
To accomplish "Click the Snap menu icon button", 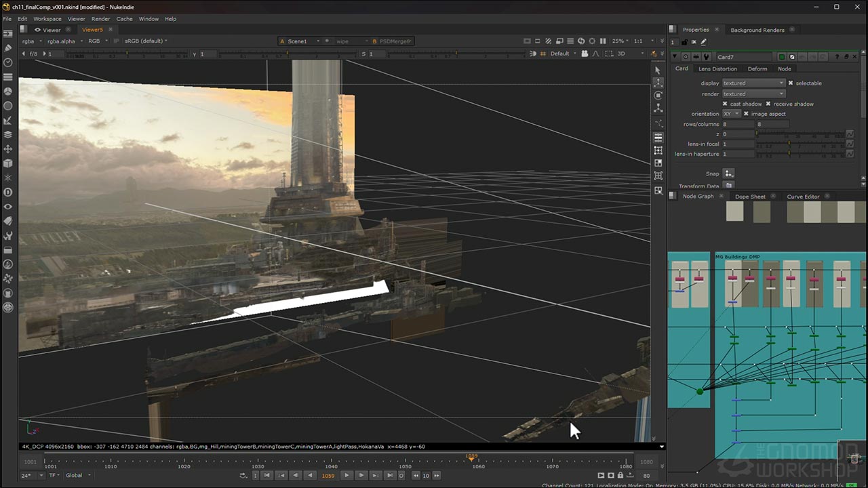I will tap(728, 174).
